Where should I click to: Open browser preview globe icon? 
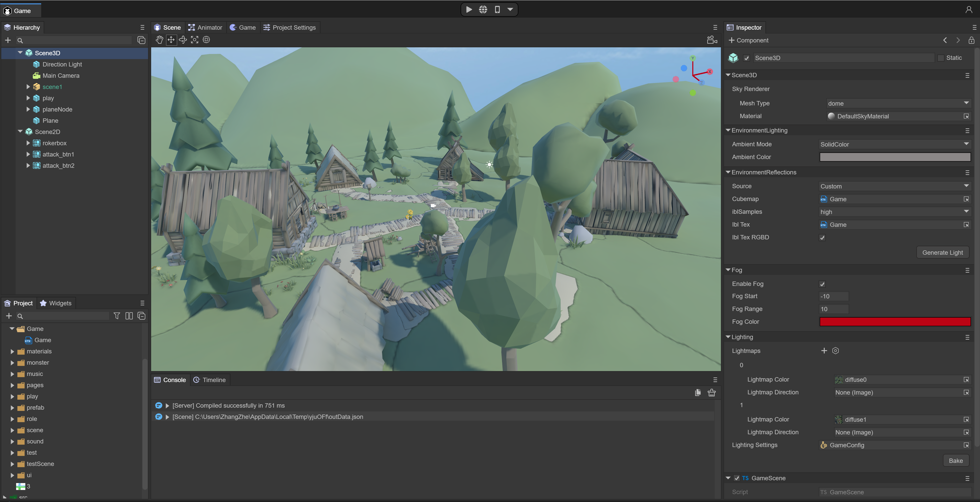pyautogui.click(x=483, y=9)
